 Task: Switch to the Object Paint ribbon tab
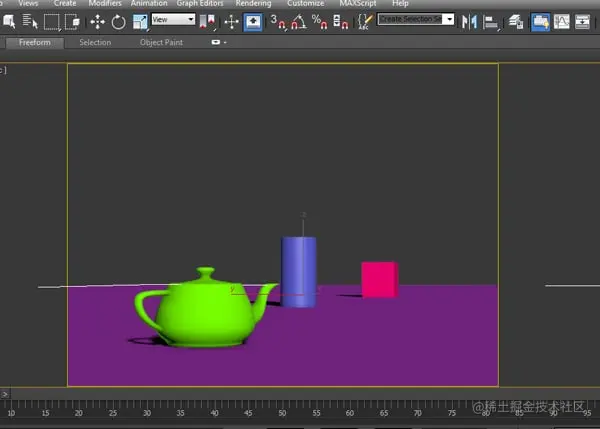pos(161,42)
